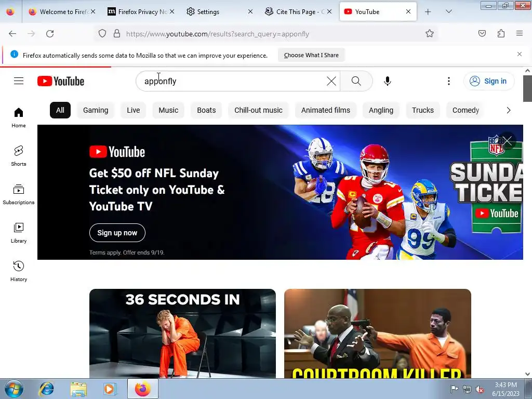The image size is (532, 399).
Task: List all tabs dropdown arrow
Action: tap(448, 12)
